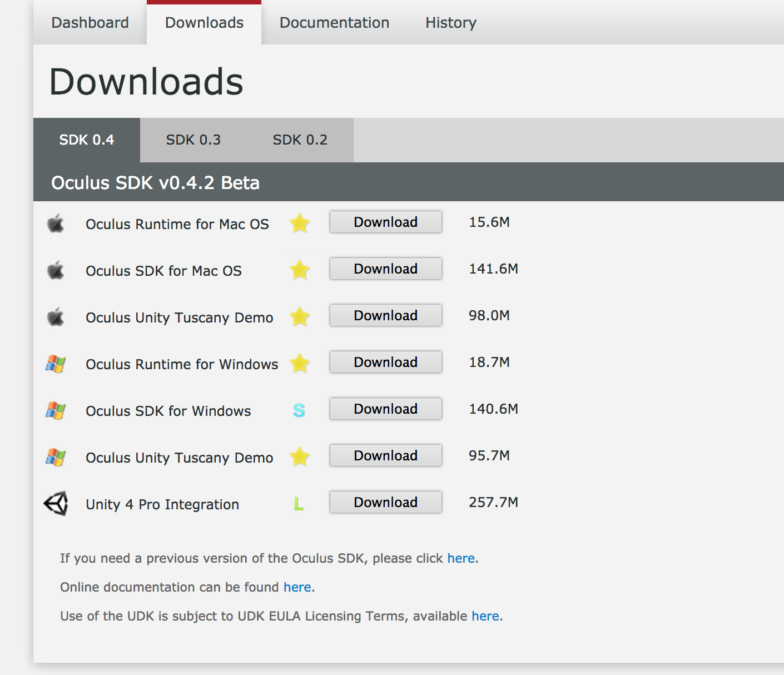The height and width of the screenshot is (675, 784).
Task: Click the 141.6M file size text
Action: [x=493, y=269]
